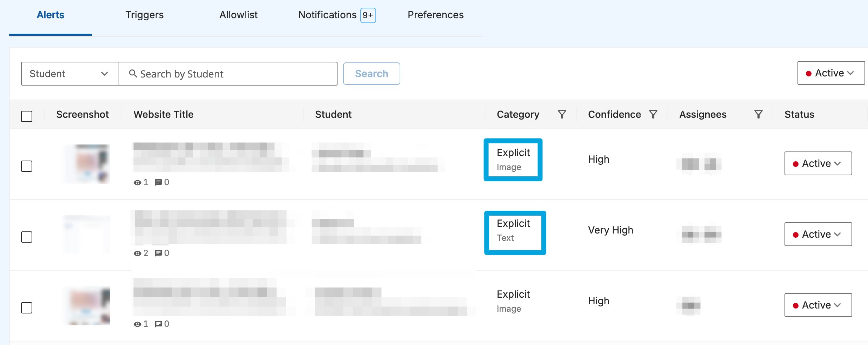Image resolution: width=868 pixels, height=345 pixels.
Task: Change the Very High row's Active status dropdown
Action: [818, 234]
